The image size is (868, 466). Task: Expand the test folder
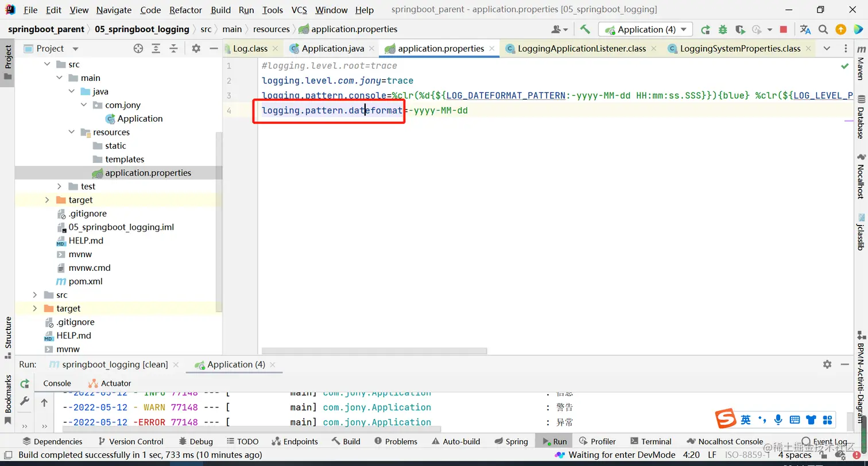pyautogui.click(x=59, y=187)
